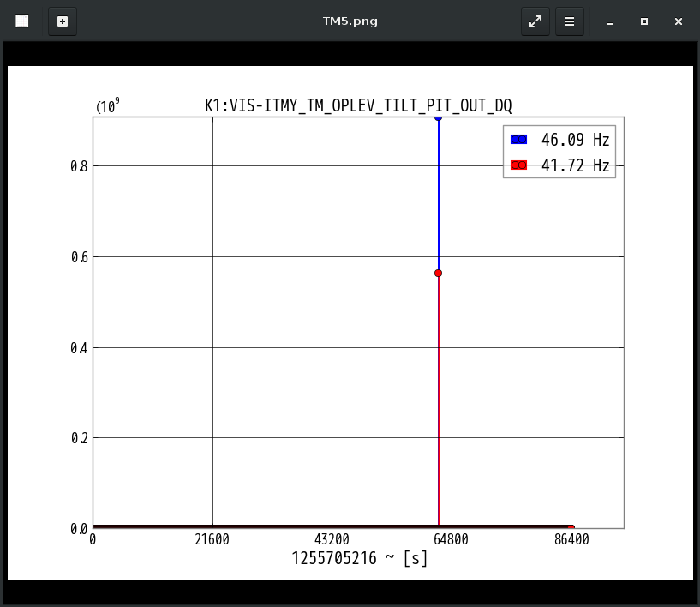Click the image gallery grid icon
700x607 pixels.
coord(22,21)
